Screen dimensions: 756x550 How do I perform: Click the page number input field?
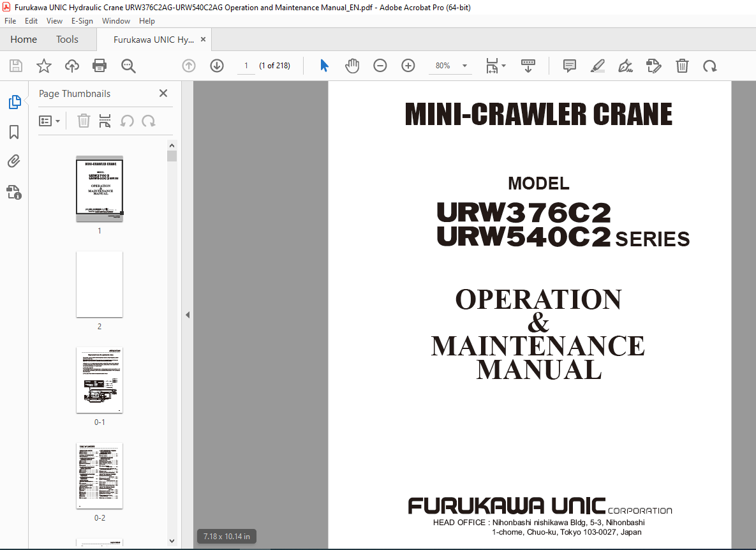(246, 66)
